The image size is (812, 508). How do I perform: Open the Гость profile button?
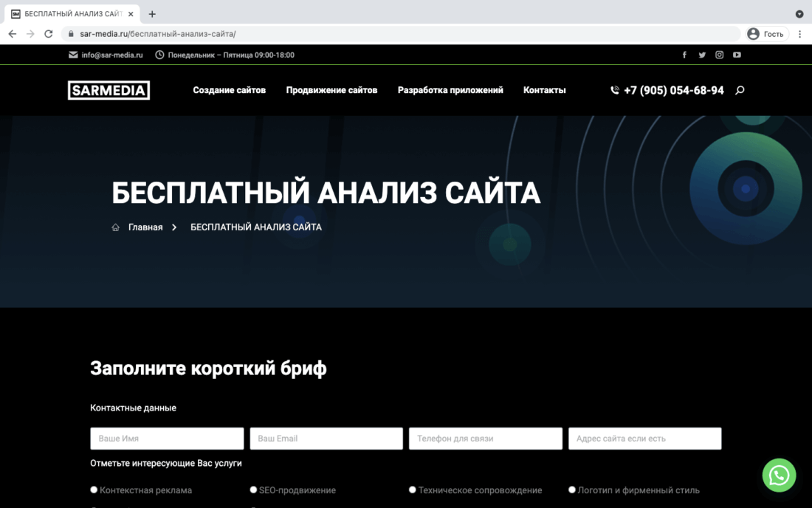(767, 34)
